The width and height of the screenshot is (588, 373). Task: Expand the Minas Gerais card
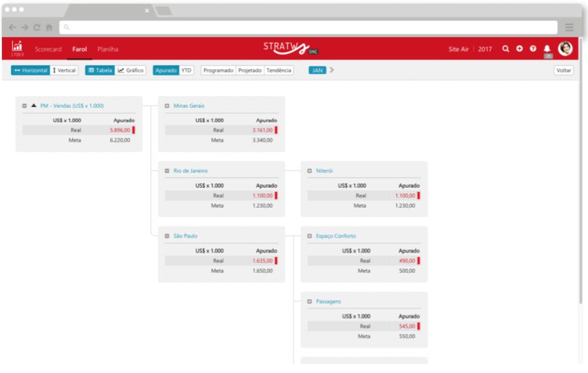click(167, 106)
